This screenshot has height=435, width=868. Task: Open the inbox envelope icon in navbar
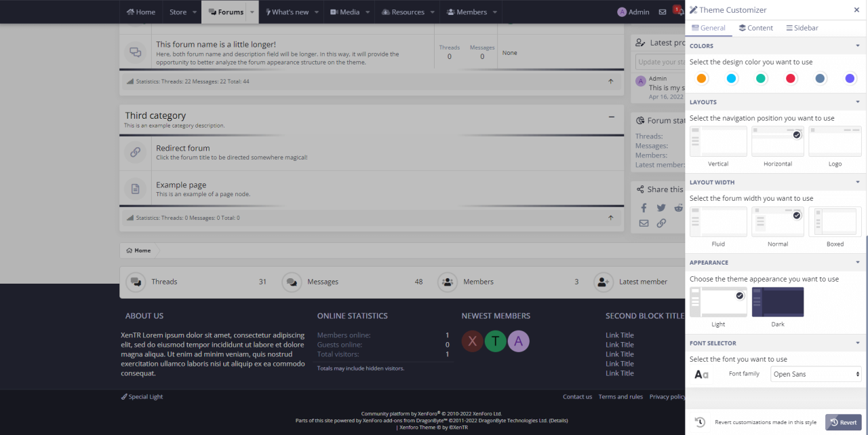point(663,12)
